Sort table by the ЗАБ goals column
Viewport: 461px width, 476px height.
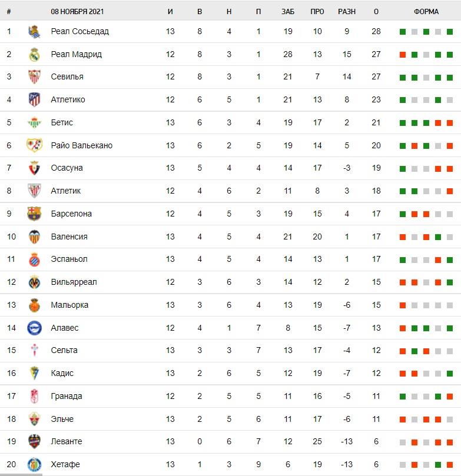[288, 11]
